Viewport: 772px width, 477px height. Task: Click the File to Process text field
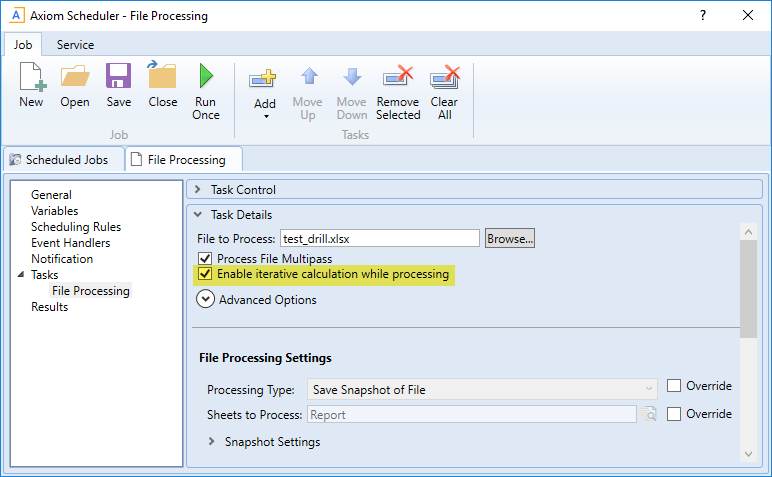point(379,238)
